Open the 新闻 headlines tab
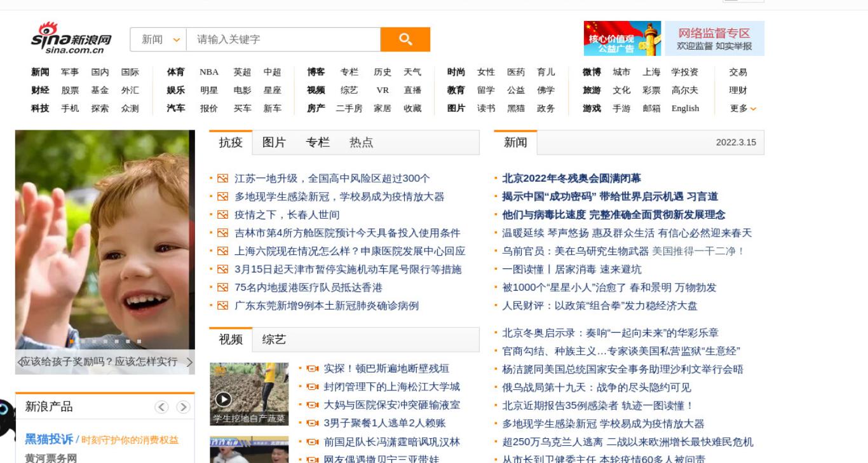This screenshot has height=463, width=868. [x=515, y=142]
